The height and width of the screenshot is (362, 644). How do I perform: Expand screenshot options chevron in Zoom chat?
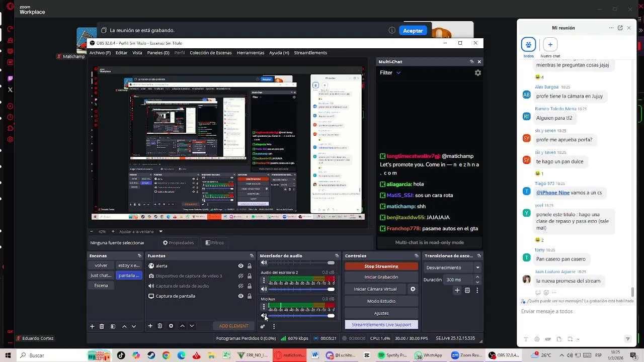click(578, 339)
